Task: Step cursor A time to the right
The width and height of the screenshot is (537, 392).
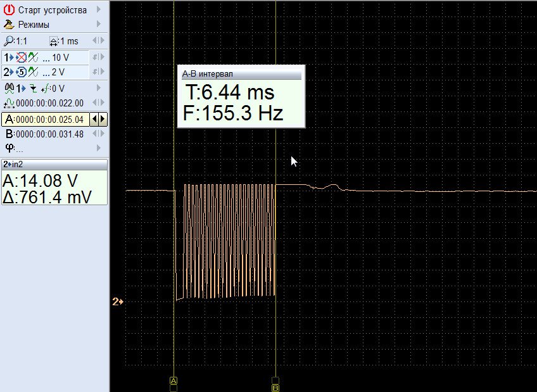Action: (x=103, y=119)
